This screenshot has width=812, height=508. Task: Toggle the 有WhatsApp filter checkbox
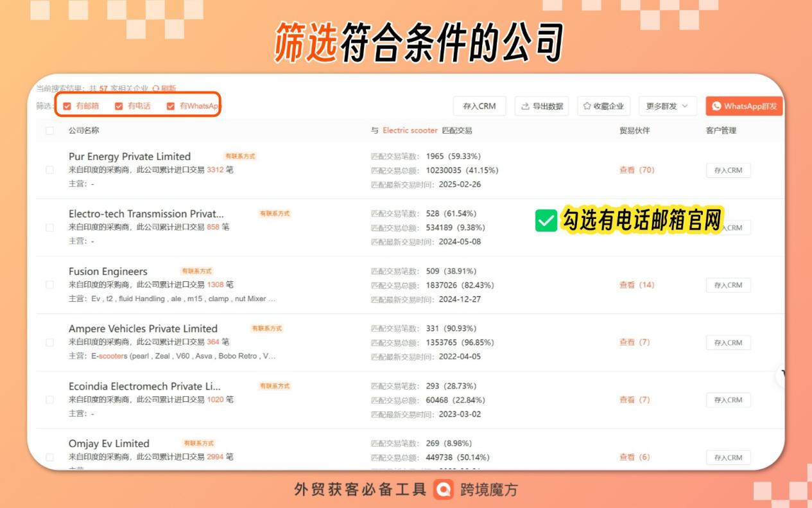point(171,106)
